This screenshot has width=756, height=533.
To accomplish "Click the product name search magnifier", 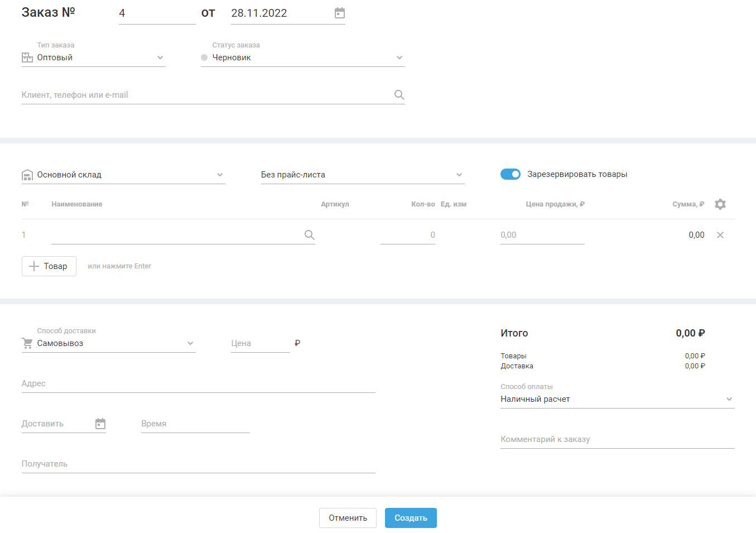I will (x=310, y=235).
